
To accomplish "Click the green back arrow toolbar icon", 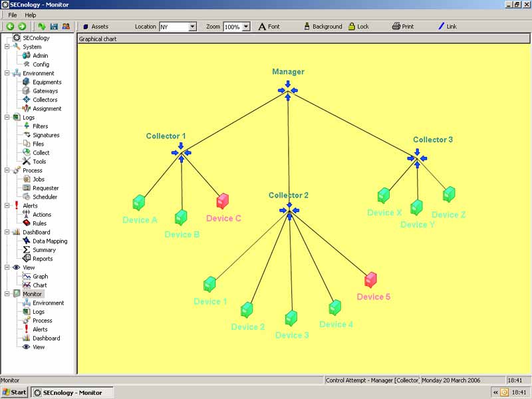I will tap(10, 27).
